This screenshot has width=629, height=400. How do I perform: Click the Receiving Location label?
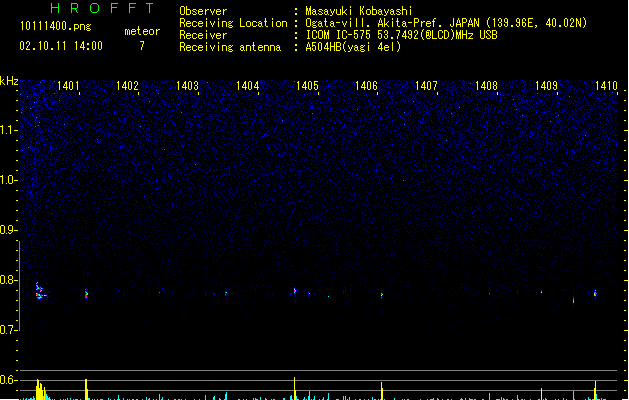pos(233,23)
